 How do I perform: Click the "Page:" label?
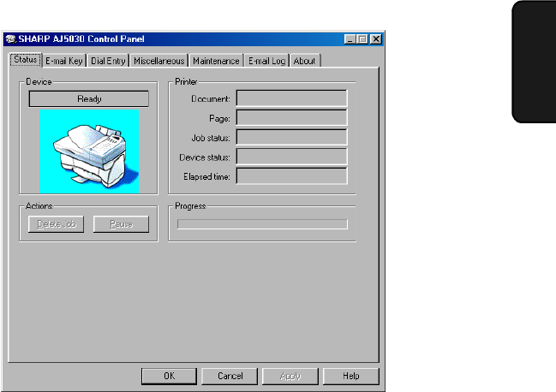tap(219, 118)
